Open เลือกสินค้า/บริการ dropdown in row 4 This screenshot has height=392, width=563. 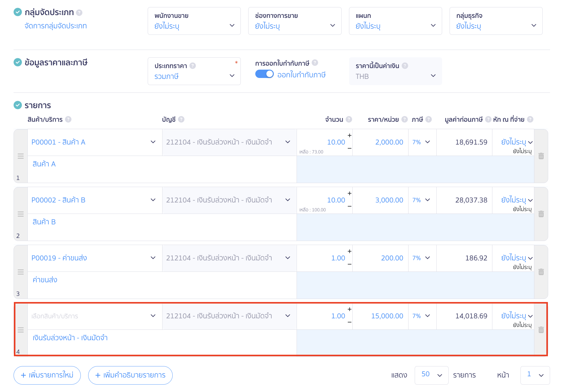[95, 316]
